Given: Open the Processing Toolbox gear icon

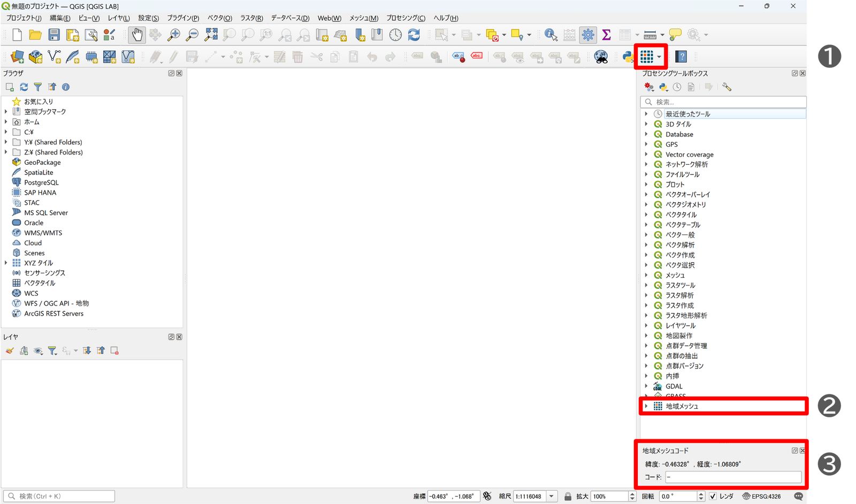Looking at the screenshot, I should click(588, 35).
